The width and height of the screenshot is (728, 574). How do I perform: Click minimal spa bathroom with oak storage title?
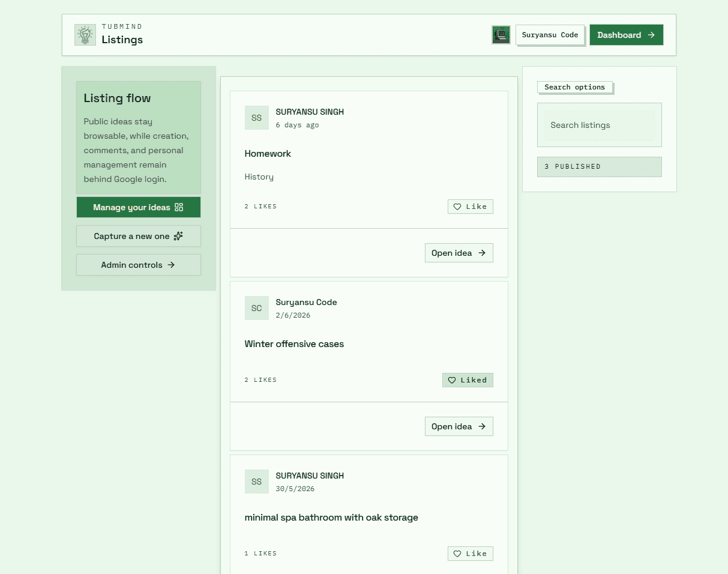[x=331, y=518]
